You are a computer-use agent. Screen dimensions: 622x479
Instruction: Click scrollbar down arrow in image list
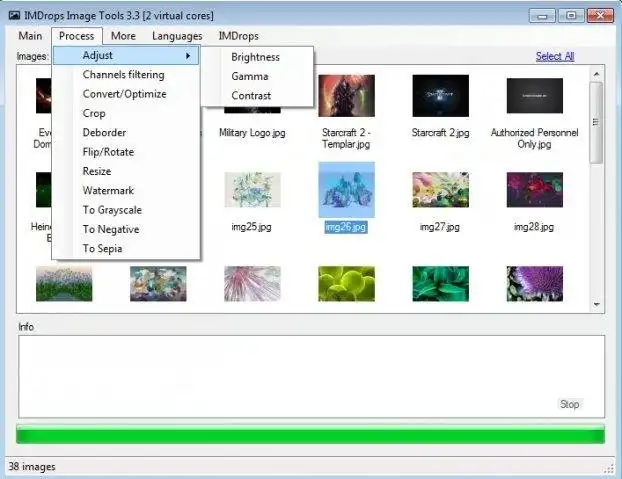tap(596, 305)
